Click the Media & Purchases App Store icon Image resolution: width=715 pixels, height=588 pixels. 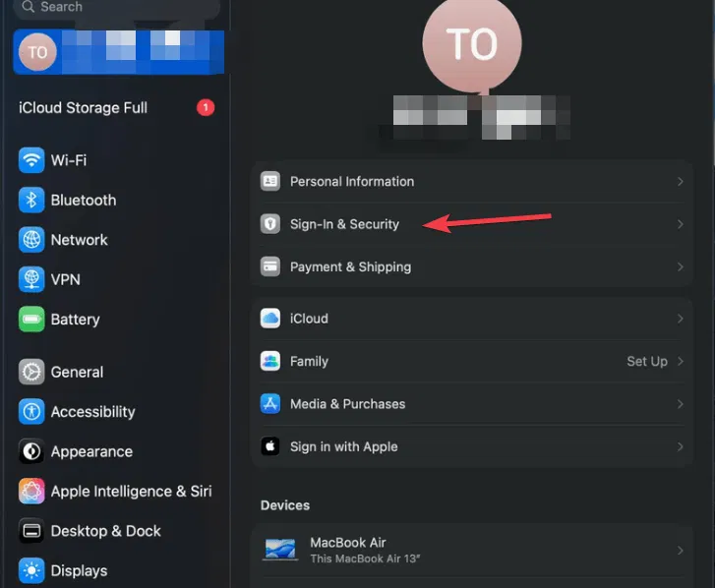270,404
